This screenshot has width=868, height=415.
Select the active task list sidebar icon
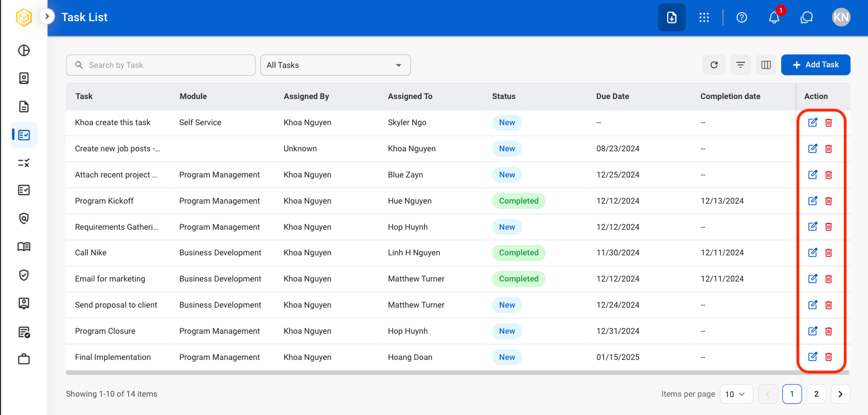24,135
